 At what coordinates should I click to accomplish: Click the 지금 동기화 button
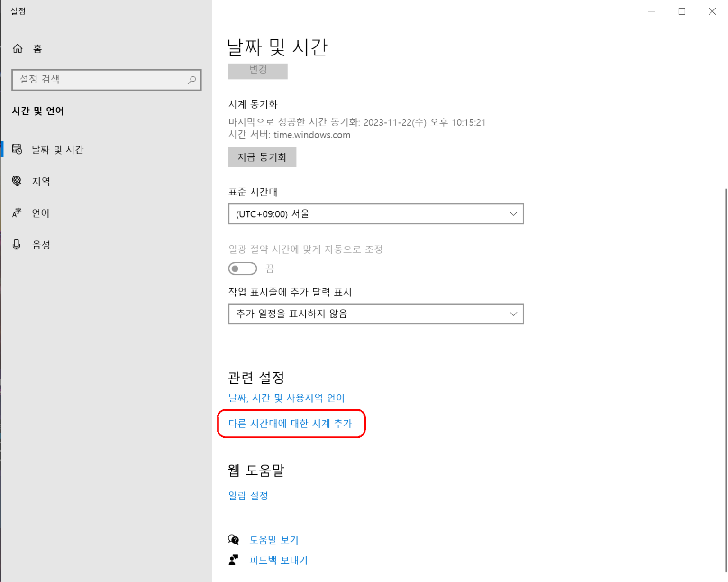262,157
